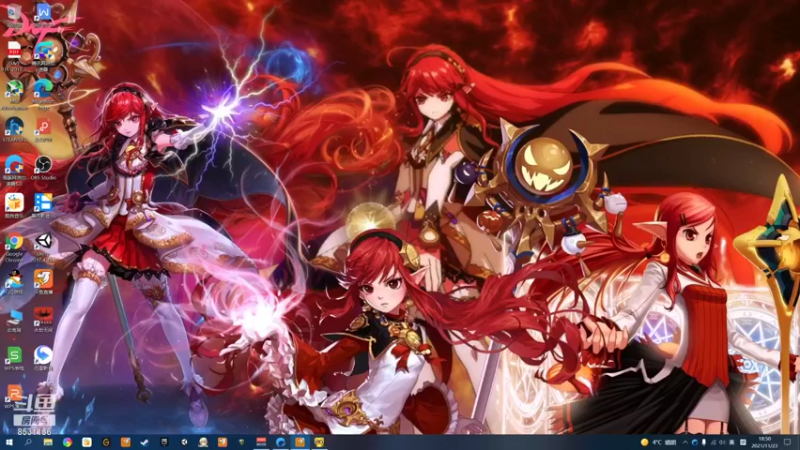This screenshot has width=800, height=450.
Task: Click the microphone icon in system tray
Action: click(x=704, y=442)
